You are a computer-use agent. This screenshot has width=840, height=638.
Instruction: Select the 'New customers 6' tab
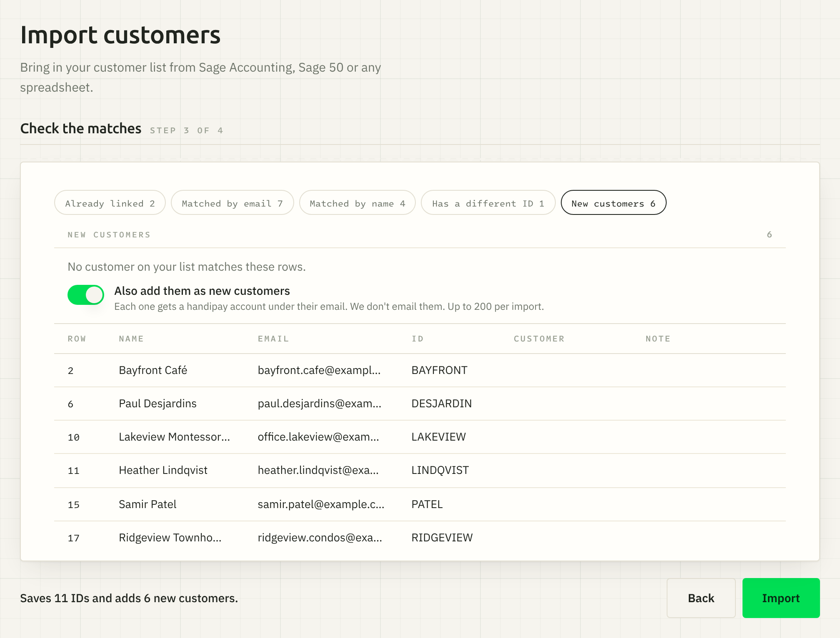614,203
